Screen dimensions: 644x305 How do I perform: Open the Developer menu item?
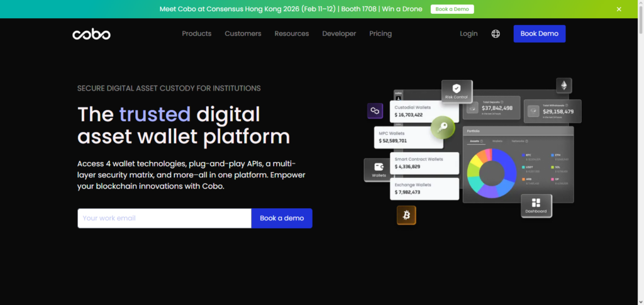click(x=339, y=34)
